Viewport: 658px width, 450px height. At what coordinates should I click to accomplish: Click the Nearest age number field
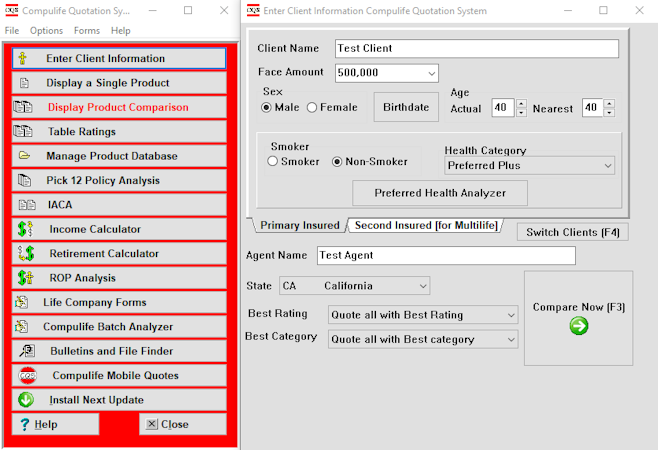[592, 108]
